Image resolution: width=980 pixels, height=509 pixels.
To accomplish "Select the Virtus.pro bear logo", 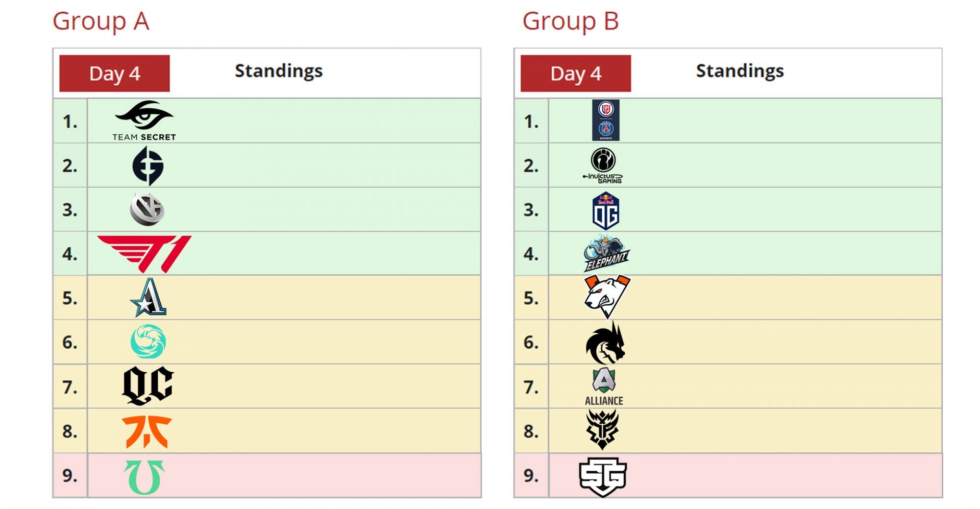I will 607,296.
